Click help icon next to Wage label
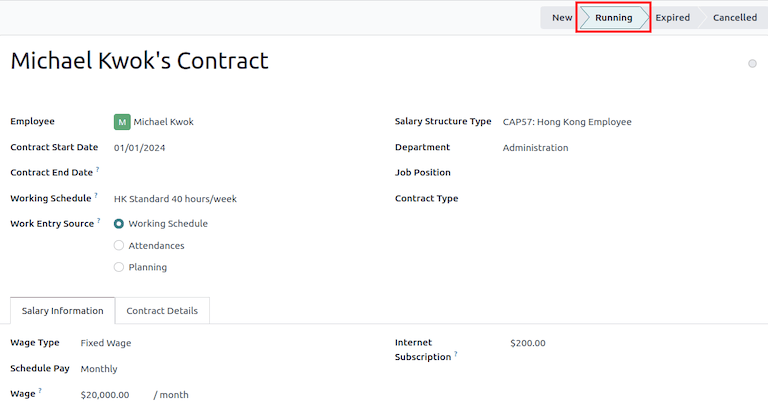Viewport: 768px width, 412px height. (x=40, y=392)
